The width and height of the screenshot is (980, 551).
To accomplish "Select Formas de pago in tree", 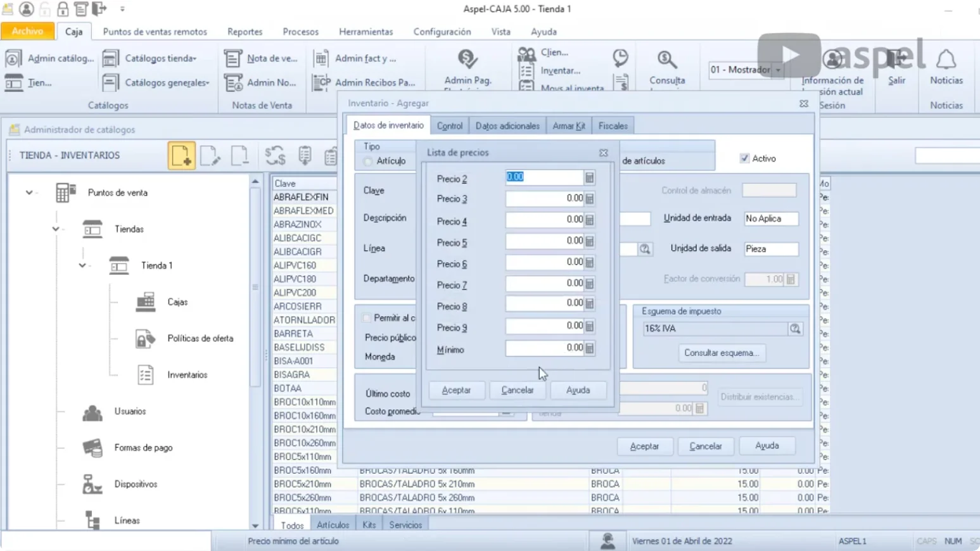I will pos(143,448).
